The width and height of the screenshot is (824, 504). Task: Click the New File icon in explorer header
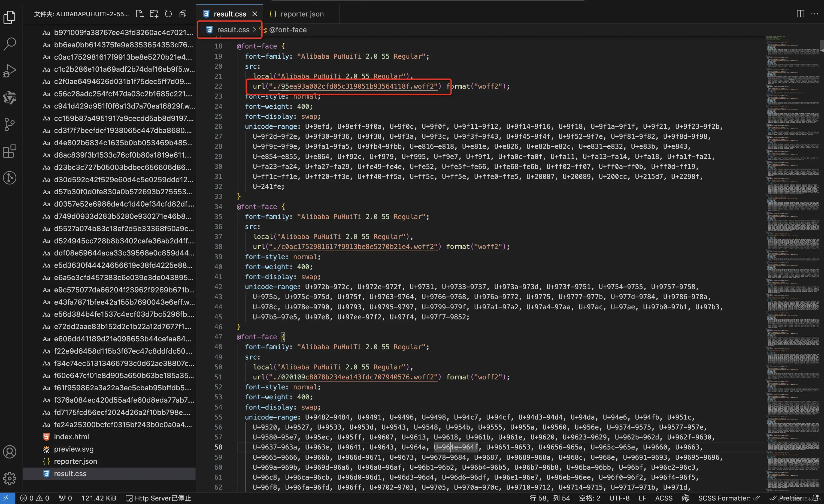[x=140, y=14]
